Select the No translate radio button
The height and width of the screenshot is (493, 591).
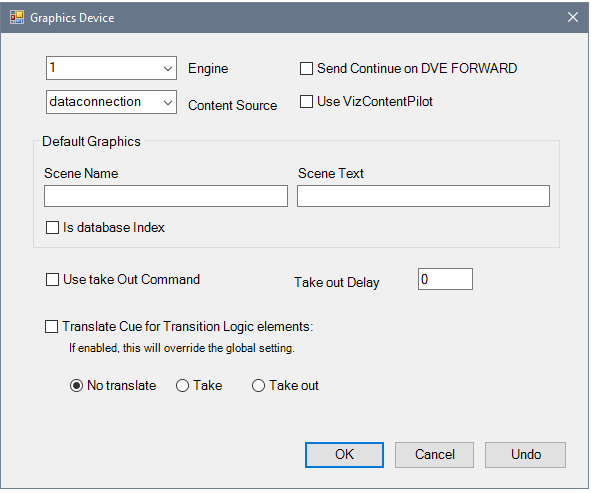click(77, 386)
